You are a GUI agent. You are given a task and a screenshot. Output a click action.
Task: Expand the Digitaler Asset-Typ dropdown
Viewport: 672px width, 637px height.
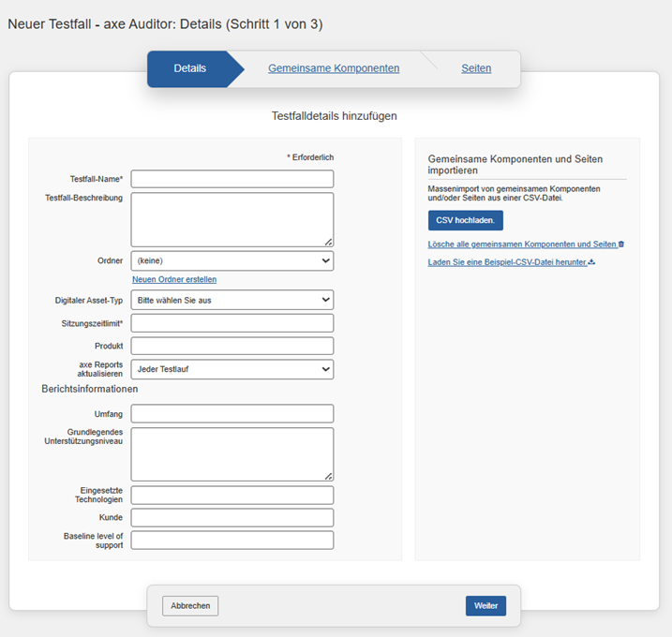coord(232,300)
